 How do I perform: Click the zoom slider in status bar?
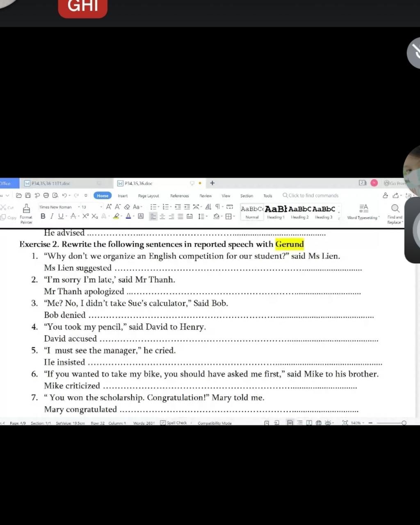pyautogui.click(x=390, y=423)
